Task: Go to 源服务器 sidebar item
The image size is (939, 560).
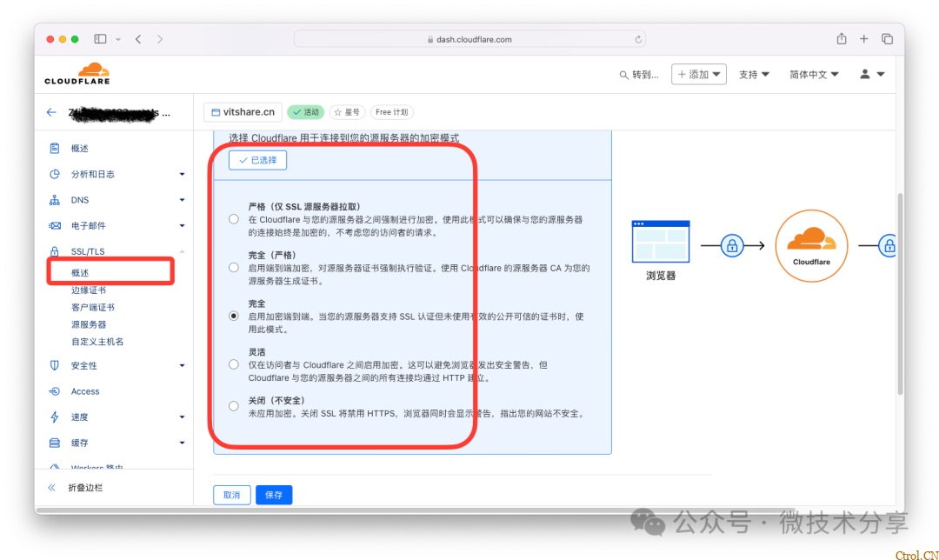Action: (89, 324)
